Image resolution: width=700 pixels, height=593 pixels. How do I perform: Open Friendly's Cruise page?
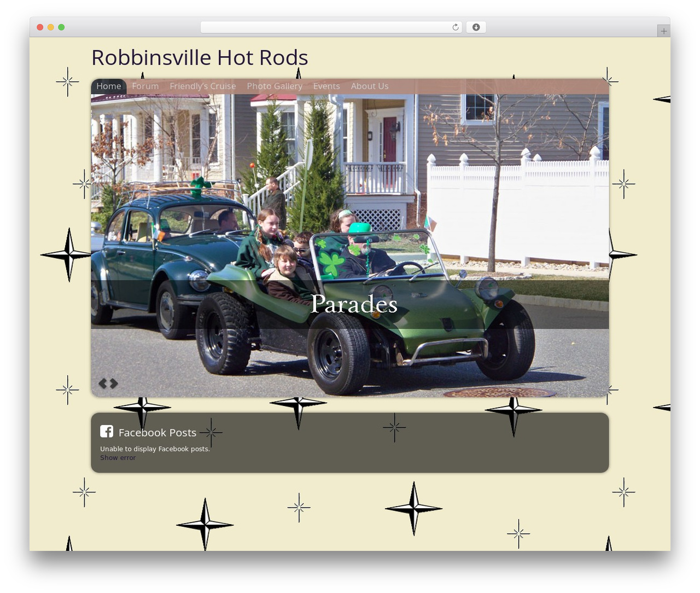point(203,86)
